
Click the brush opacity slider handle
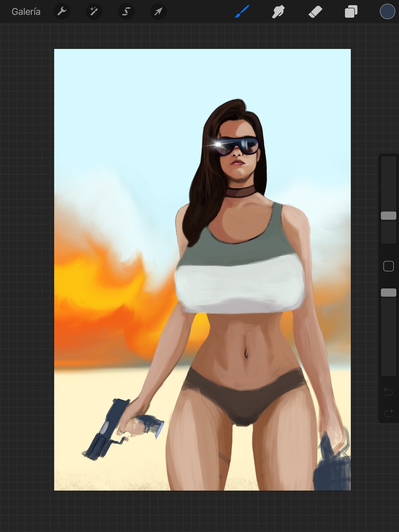pyautogui.click(x=388, y=292)
